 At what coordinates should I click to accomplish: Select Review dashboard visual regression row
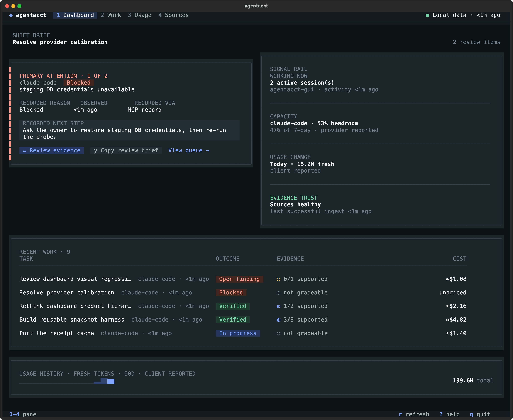point(243,279)
